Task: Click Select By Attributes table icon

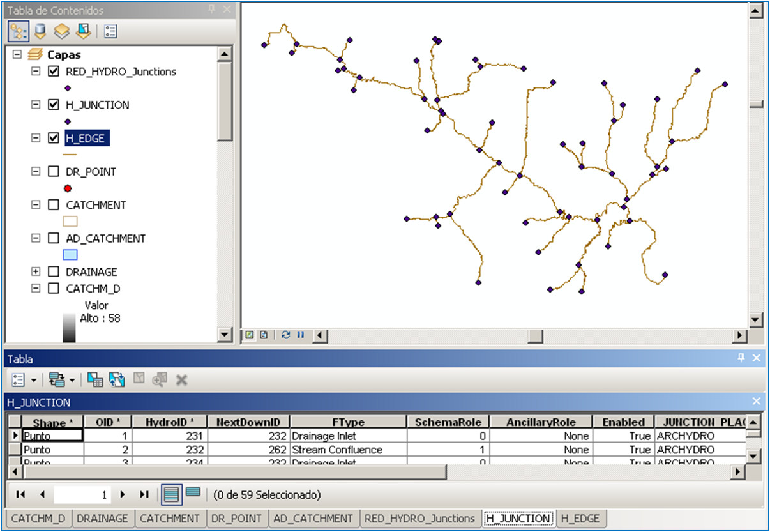Action: 95,380
